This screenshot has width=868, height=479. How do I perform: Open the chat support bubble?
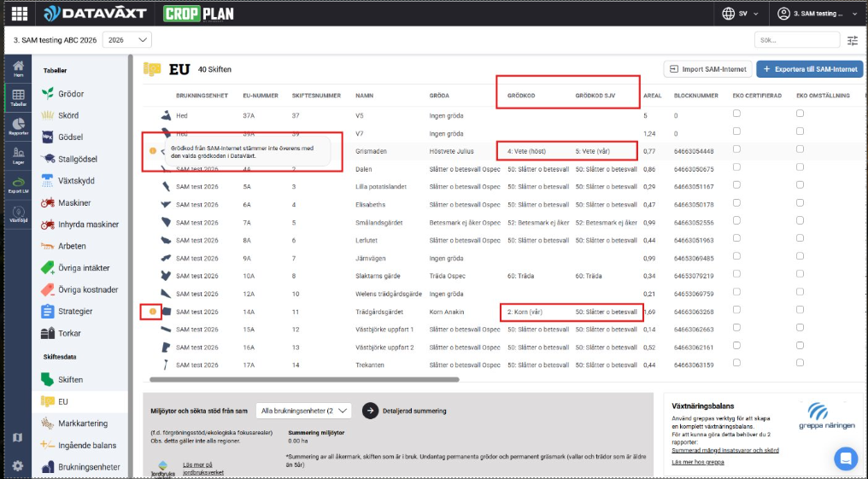(846, 459)
